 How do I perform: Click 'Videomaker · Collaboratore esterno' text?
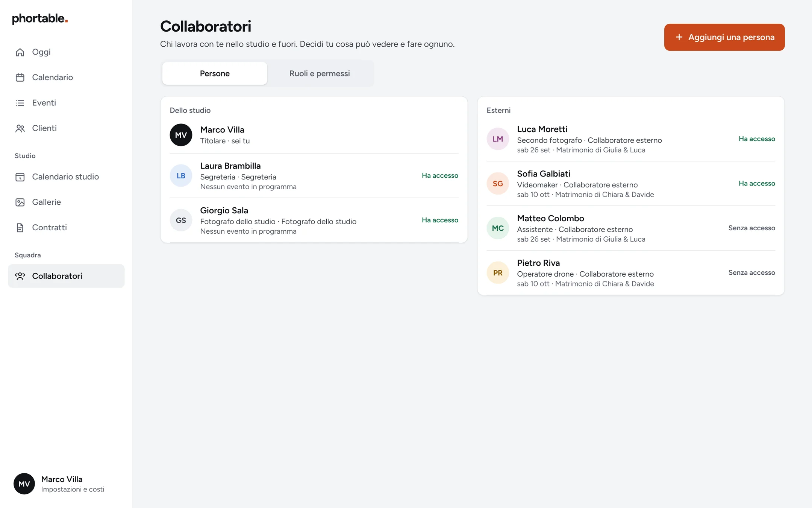[x=577, y=185]
